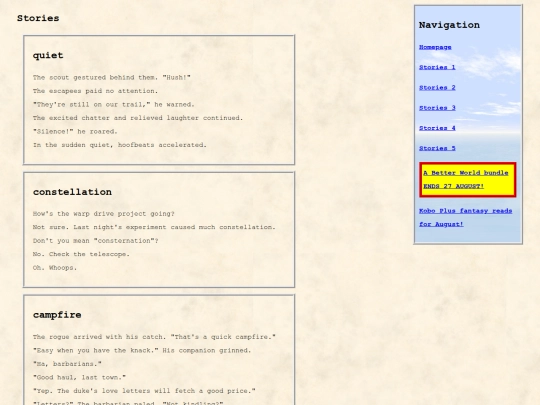The image size is (540, 405).
Task: Click line 'Good haul, last town.'
Action: click(x=79, y=377)
